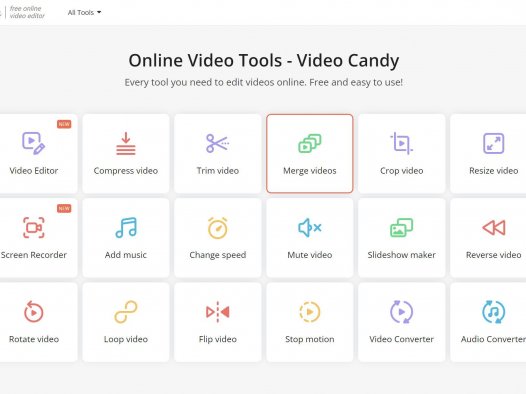Image resolution: width=526 pixels, height=394 pixels.
Task: Click the 'Every tool you need' subtitle text
Action: pos(264,82)
